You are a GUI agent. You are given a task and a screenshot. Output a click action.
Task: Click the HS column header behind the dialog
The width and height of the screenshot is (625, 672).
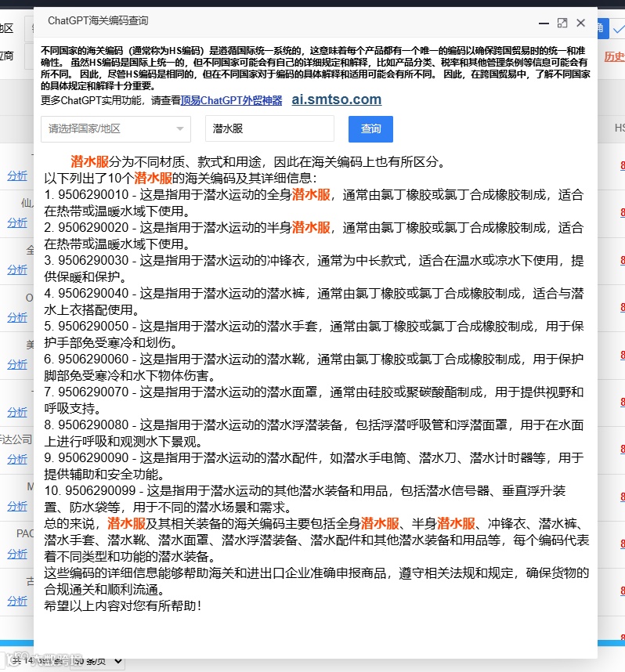tap(620, 128)
